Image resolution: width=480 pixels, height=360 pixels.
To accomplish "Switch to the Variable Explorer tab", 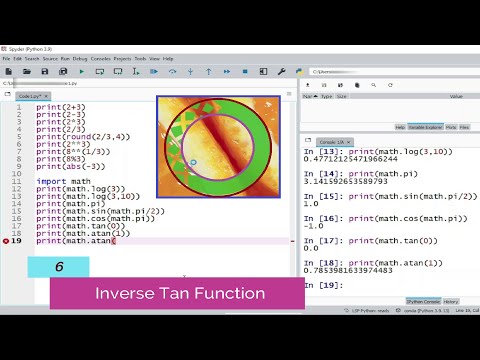I will [425, 127].
